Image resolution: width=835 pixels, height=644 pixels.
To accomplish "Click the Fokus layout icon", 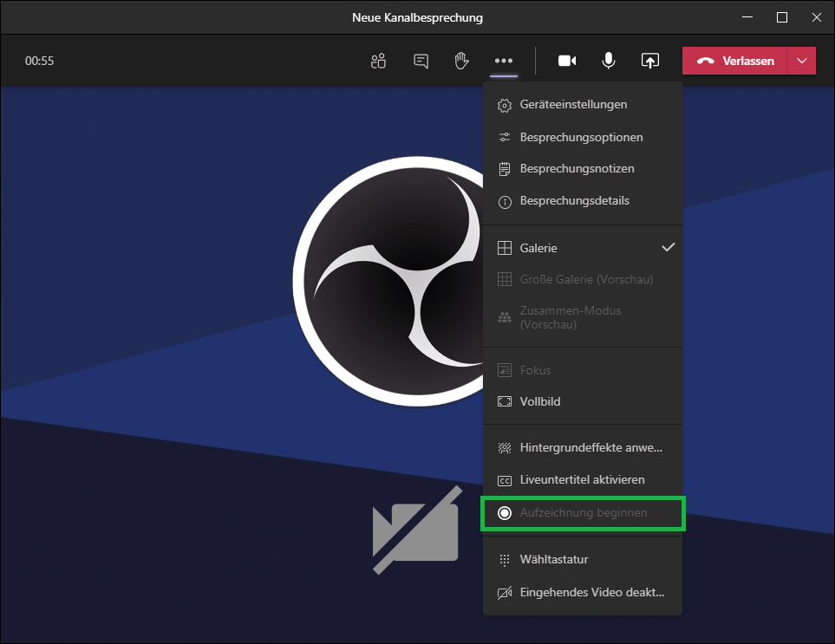I will (505, 370).
